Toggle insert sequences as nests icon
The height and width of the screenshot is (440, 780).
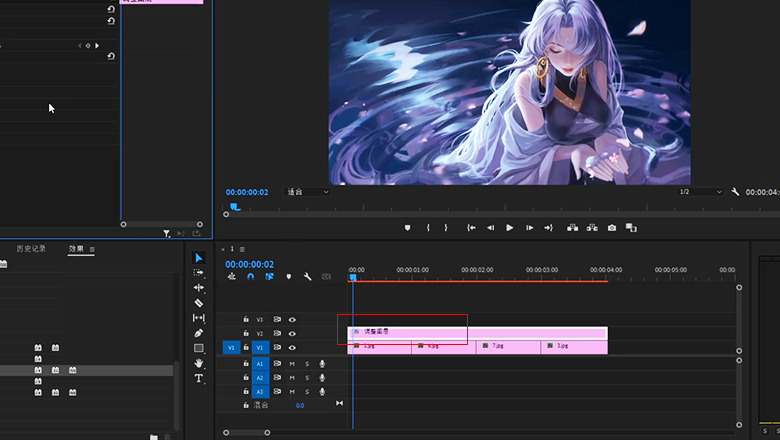click(232, 276)
